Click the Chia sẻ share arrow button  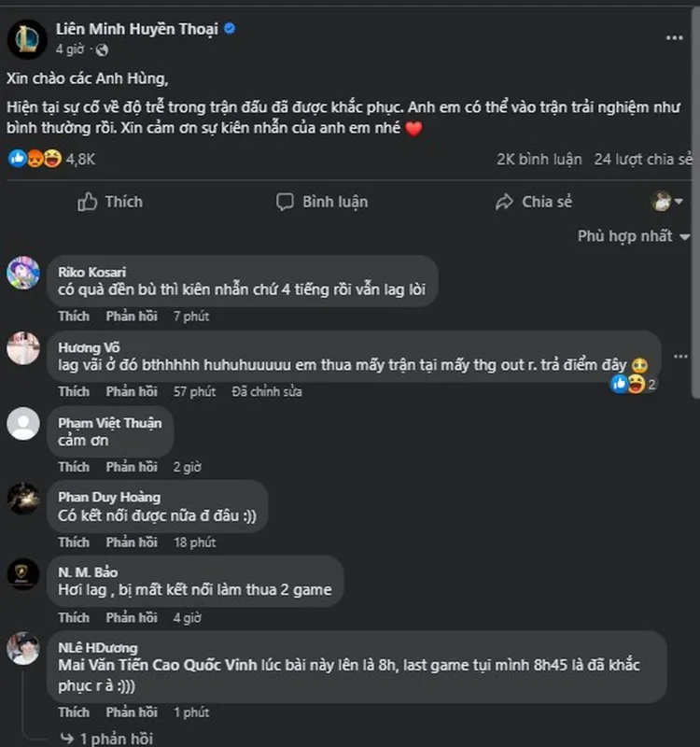click(x=534, y=202)
